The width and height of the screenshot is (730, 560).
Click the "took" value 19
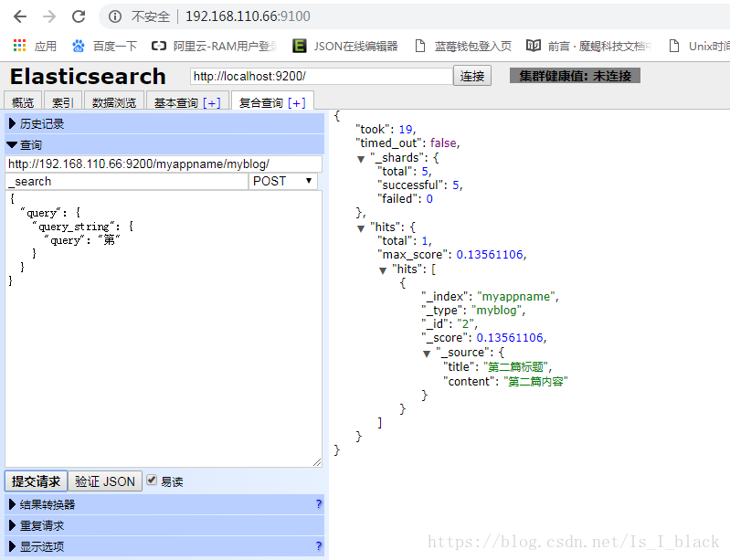coord(406,130)
